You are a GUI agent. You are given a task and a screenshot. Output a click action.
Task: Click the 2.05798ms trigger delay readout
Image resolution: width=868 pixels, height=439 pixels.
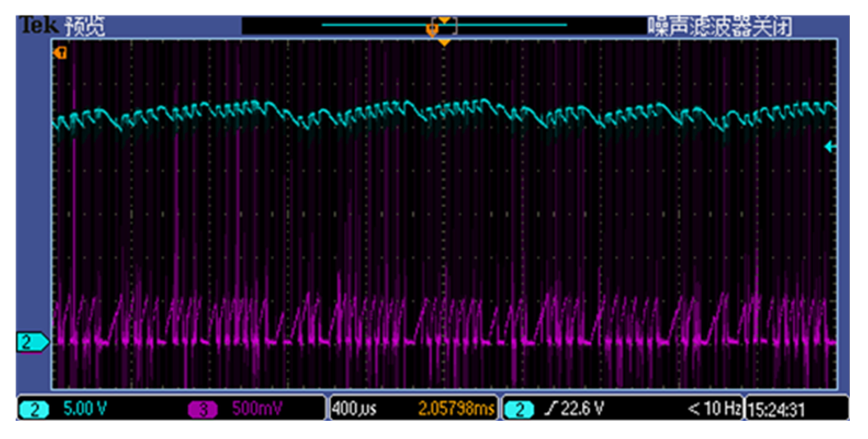(x=456, y=409)
